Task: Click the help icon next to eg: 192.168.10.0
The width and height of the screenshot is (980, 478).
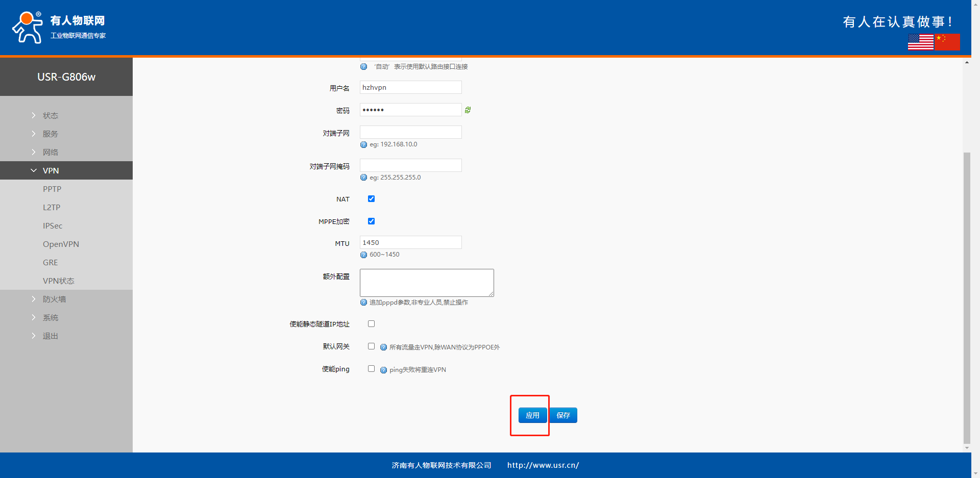Action: pos(363,144)
